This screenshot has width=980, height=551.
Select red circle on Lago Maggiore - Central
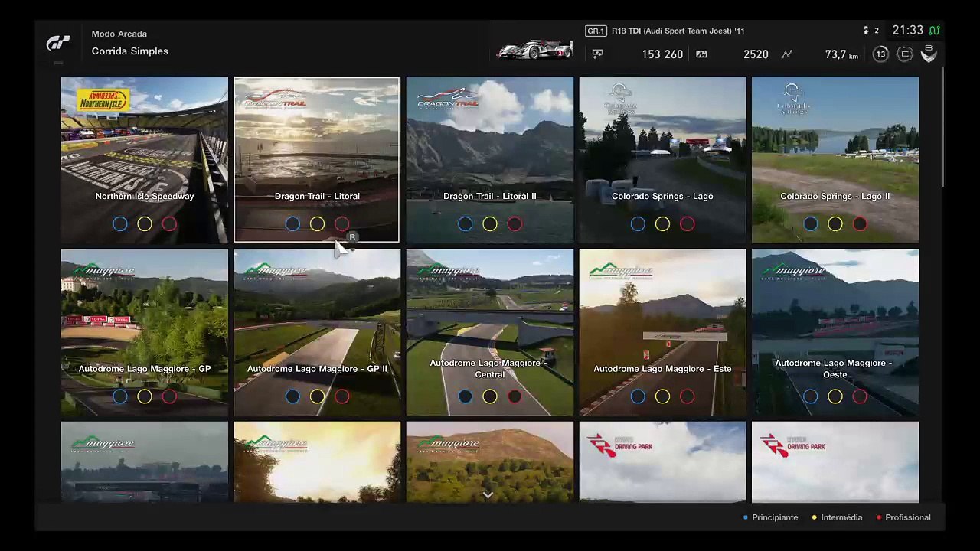pyautogui.click(x=514, y=396)
